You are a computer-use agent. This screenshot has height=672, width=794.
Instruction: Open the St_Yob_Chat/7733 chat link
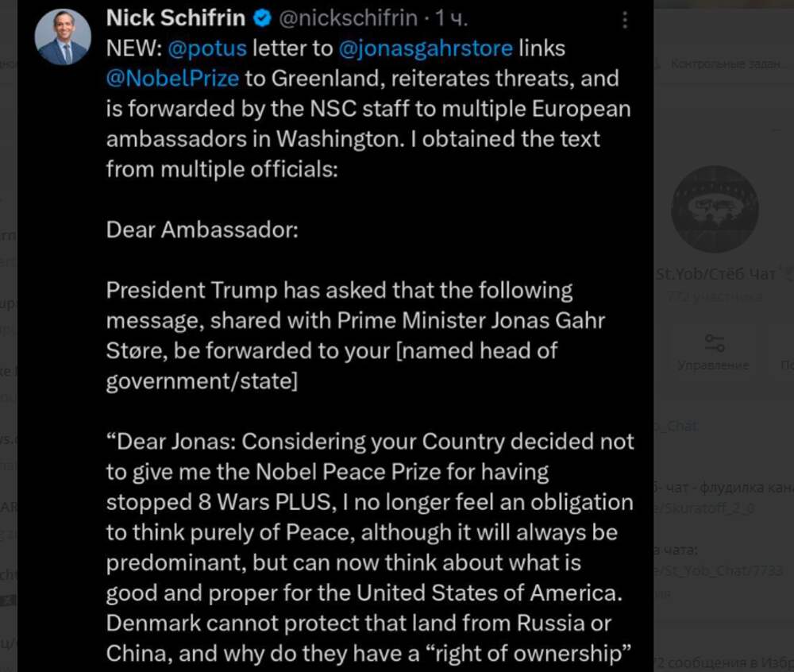(719, 570)
